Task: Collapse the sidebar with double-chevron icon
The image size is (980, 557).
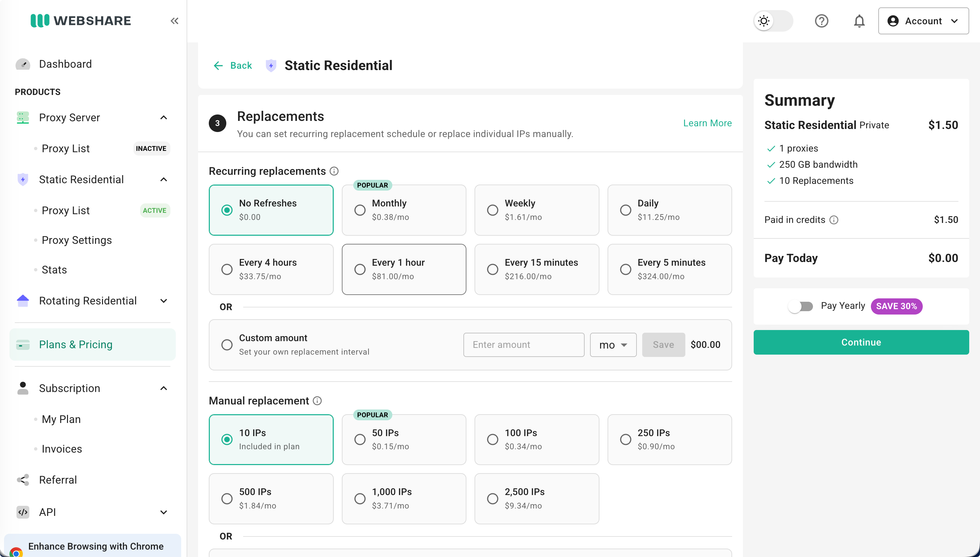Action: point(174,21)
